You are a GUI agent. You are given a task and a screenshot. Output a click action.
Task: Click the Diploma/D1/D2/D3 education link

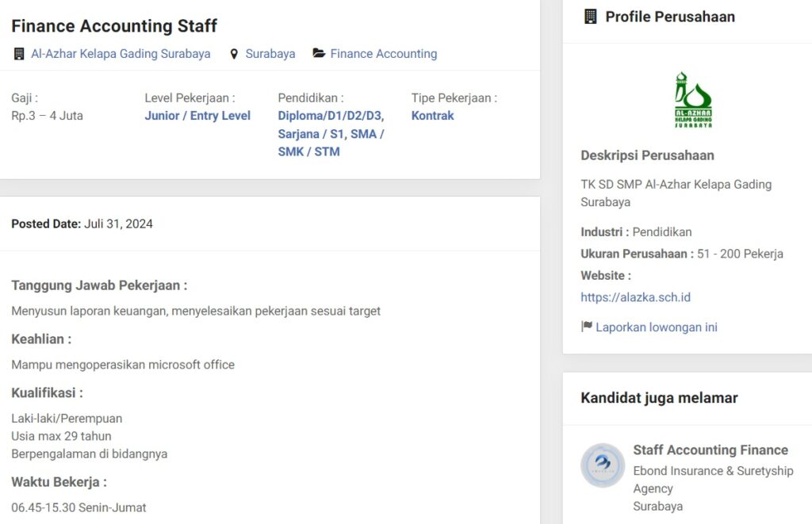coord(331,116)
